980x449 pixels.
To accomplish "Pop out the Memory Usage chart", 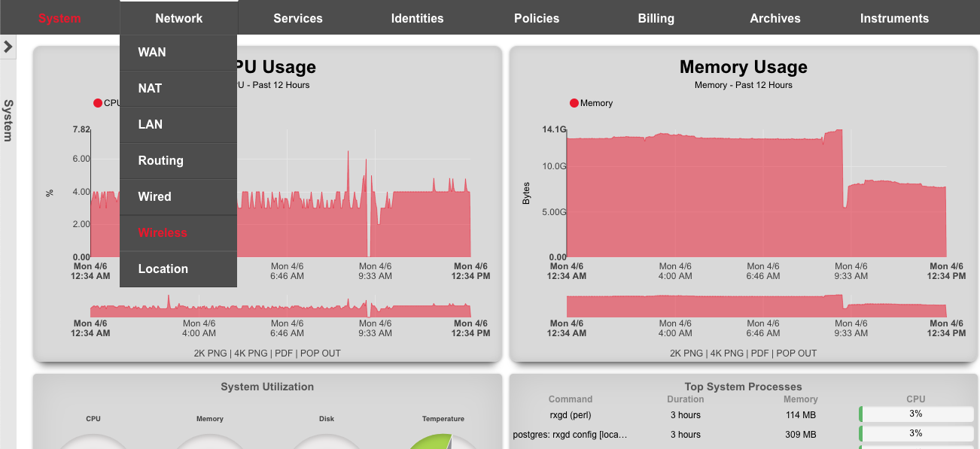I will tap(796, 353).
